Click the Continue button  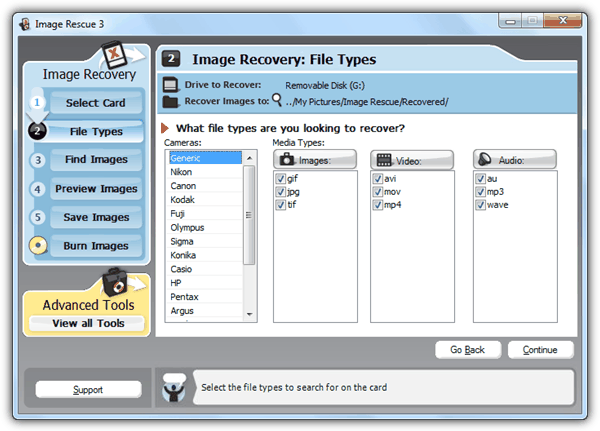pos(540,350)
